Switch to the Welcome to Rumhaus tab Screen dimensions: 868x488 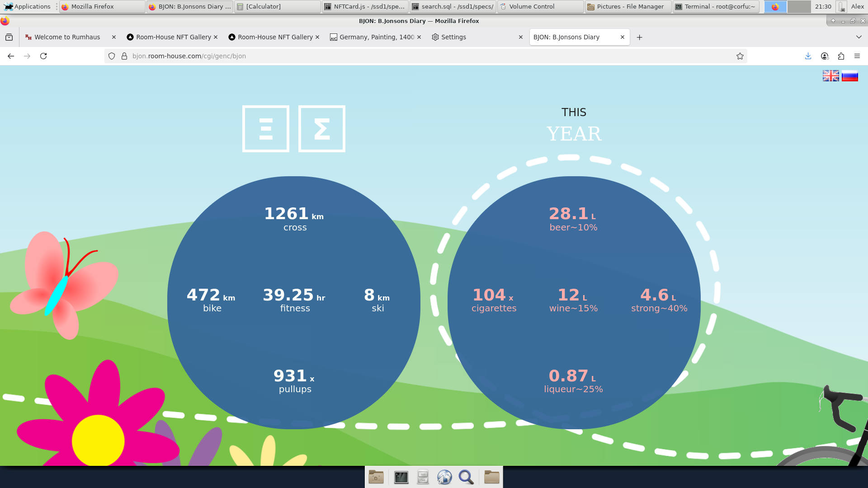tap(67, 37)
